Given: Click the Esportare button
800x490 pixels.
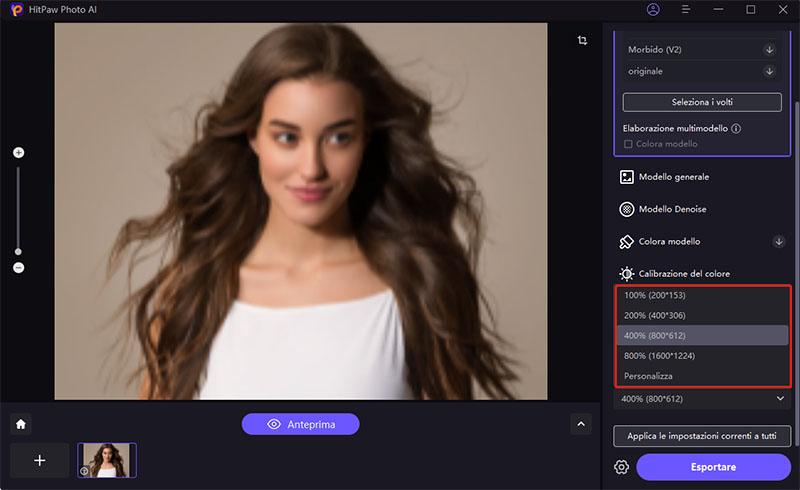Looking at the screenshot, I should [x=713, y=467].
